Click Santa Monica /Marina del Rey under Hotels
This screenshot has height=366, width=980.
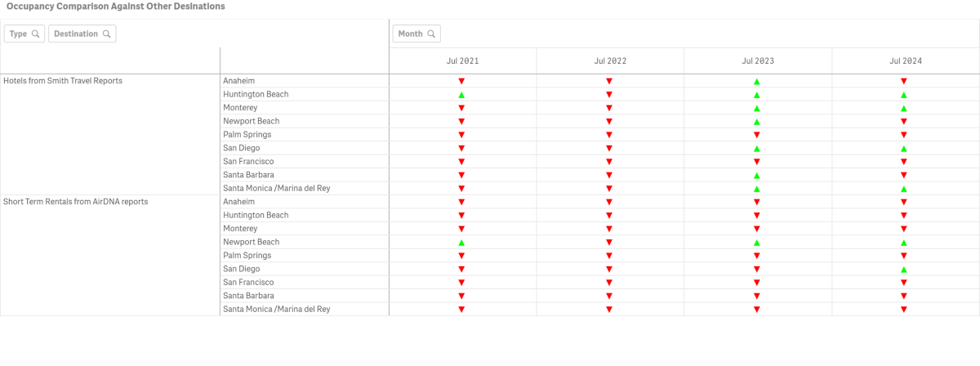click(x=276, y=188)
